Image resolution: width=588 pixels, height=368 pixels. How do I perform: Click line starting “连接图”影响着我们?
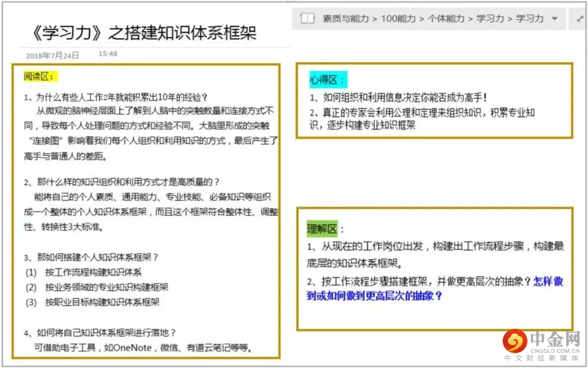click(153, 141)
